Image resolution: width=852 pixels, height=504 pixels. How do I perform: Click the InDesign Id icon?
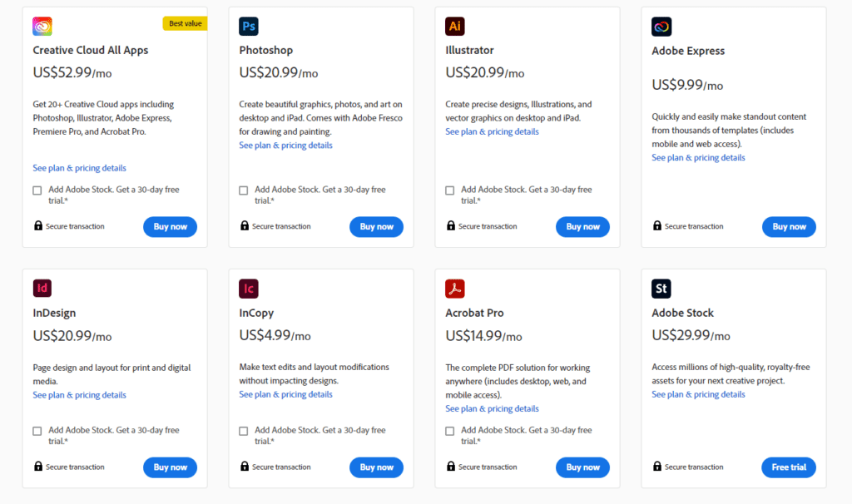(x=42, y=289)
